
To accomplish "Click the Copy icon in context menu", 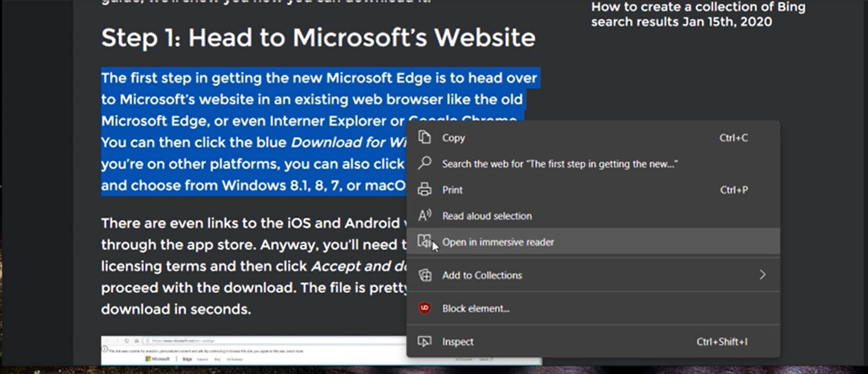I will 424,137.
